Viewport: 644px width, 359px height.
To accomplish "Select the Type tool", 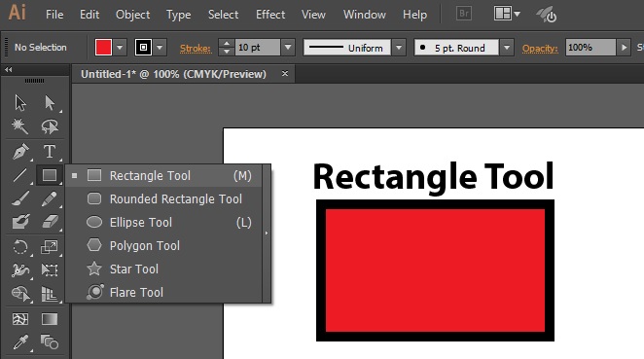I will click(50, 152).
